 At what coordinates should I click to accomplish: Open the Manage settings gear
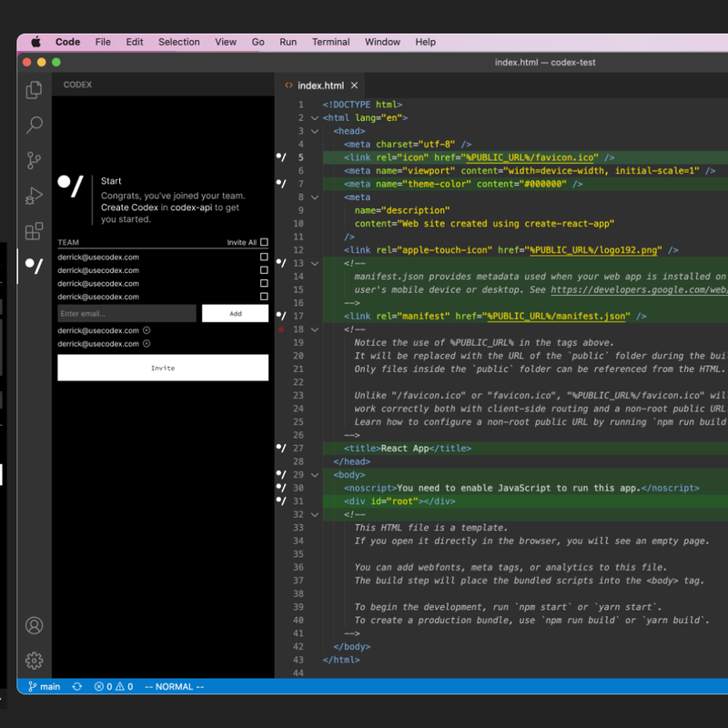(35, 661)
